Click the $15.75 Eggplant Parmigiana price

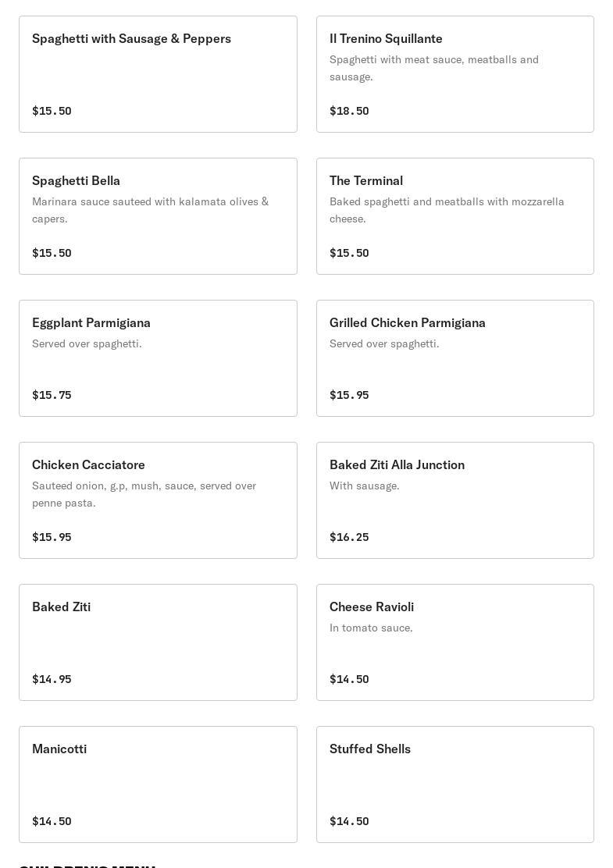point(52,395)
